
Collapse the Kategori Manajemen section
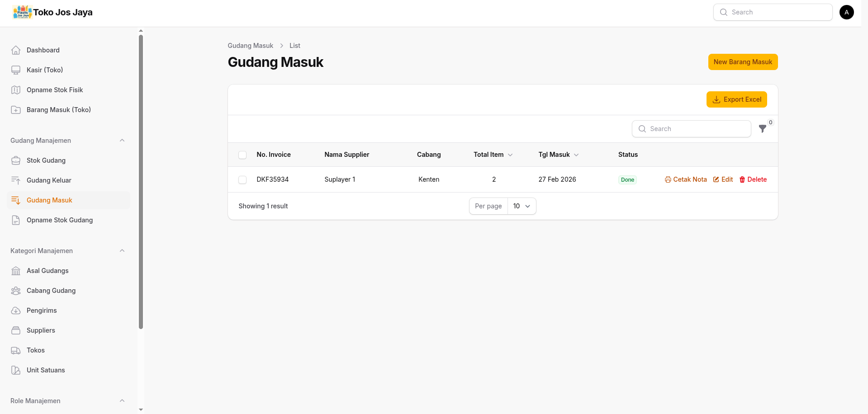point(122,251)
